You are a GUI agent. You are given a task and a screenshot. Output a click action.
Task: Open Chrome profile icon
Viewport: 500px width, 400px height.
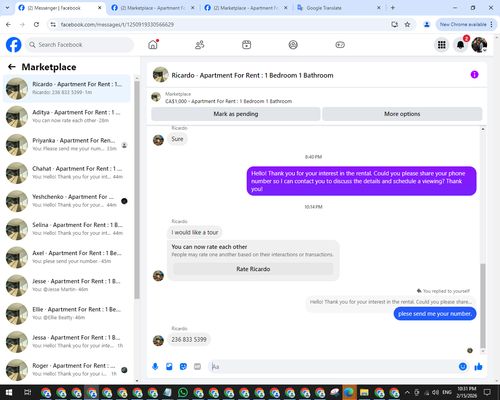(427, 24)
